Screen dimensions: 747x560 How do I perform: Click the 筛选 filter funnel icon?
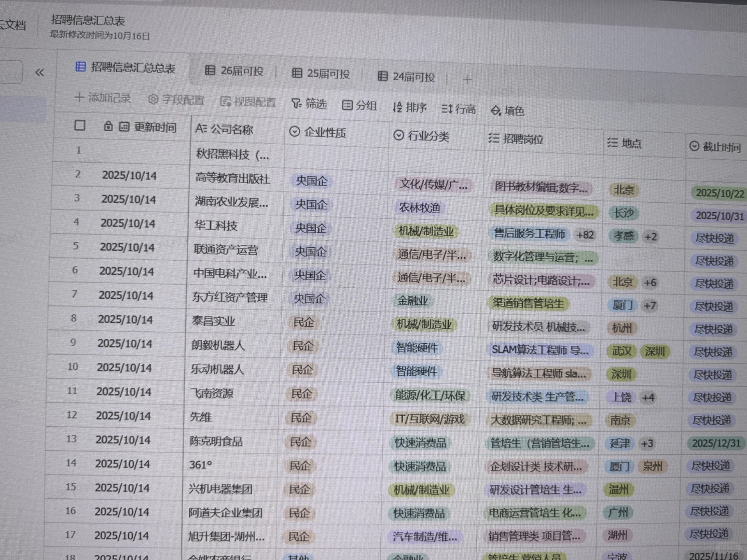point(295,104)
